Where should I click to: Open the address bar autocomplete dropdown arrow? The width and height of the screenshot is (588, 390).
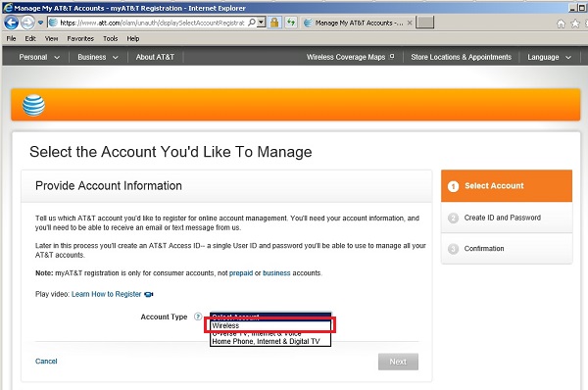[262, 23]
